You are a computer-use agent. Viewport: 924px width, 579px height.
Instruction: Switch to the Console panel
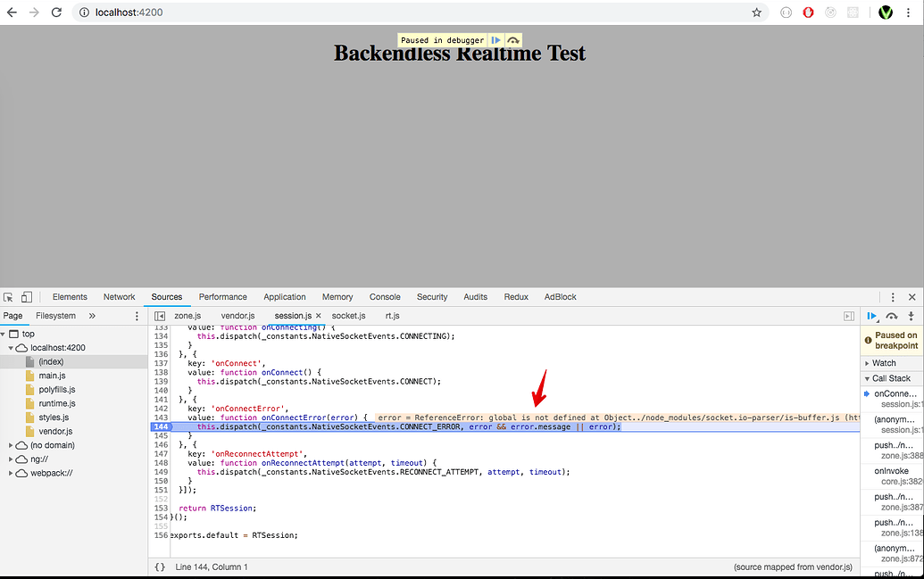click(385, 296)
